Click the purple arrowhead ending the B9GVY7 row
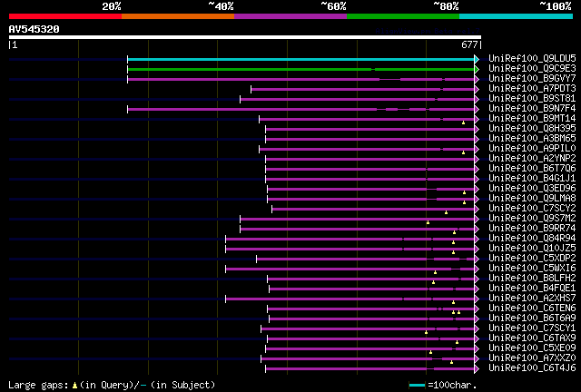Image resolution: width=581 pixels, height=392 pixels. [x=477, y=79]
